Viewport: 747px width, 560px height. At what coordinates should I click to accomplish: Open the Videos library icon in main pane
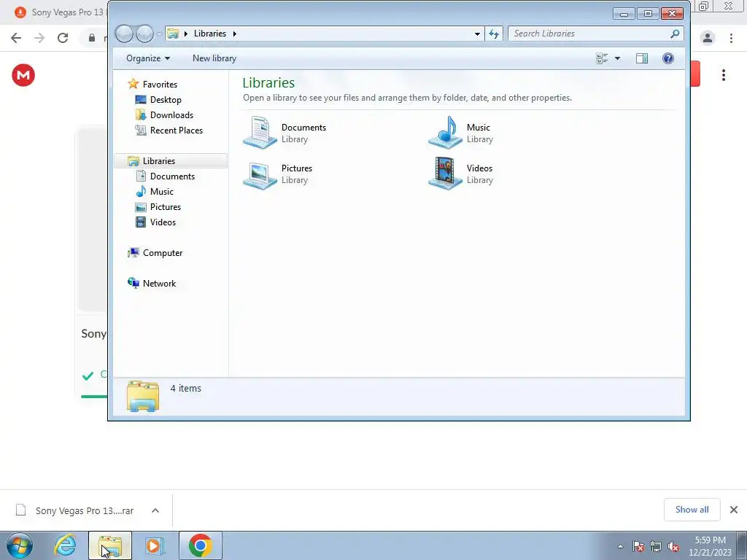point(446,174)
